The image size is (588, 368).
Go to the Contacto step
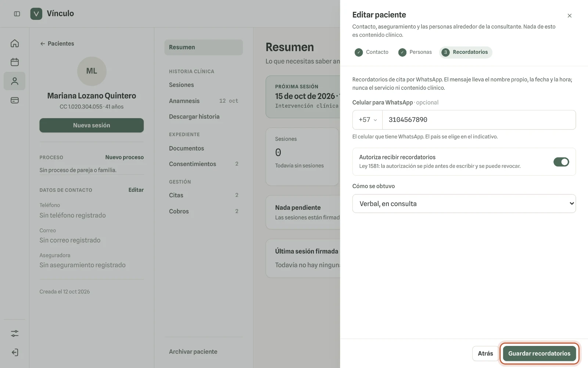click(x=372, y=52)
